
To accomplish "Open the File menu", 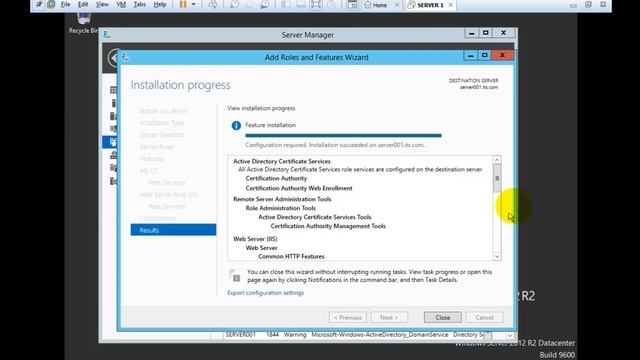I will pyautogui.click(x=65, y=4).
